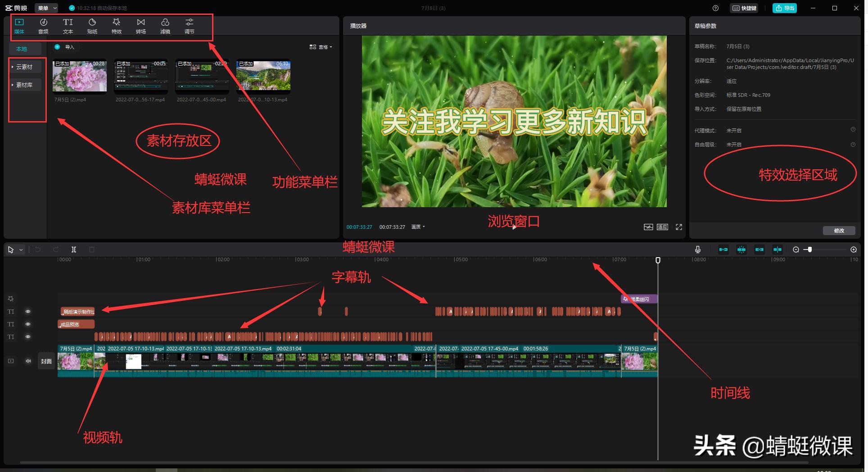Mute the video track audio
This screenshot has height=472, width=868.
click(28, 361)
